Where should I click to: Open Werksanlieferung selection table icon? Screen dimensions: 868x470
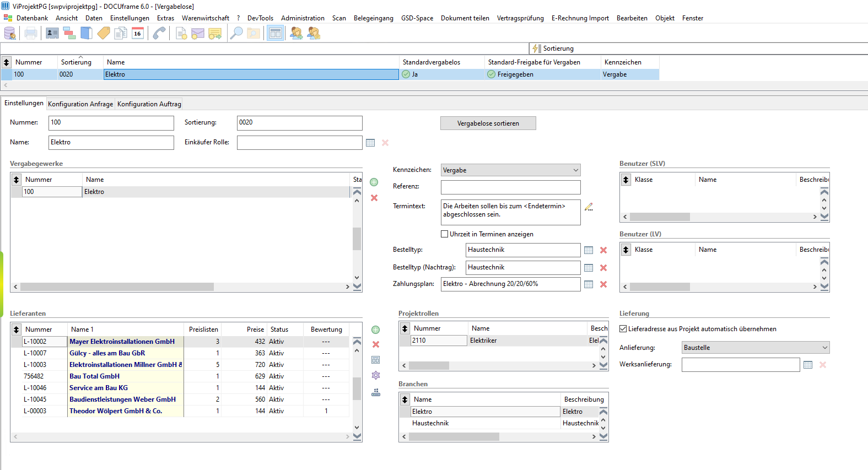(808, 365)
